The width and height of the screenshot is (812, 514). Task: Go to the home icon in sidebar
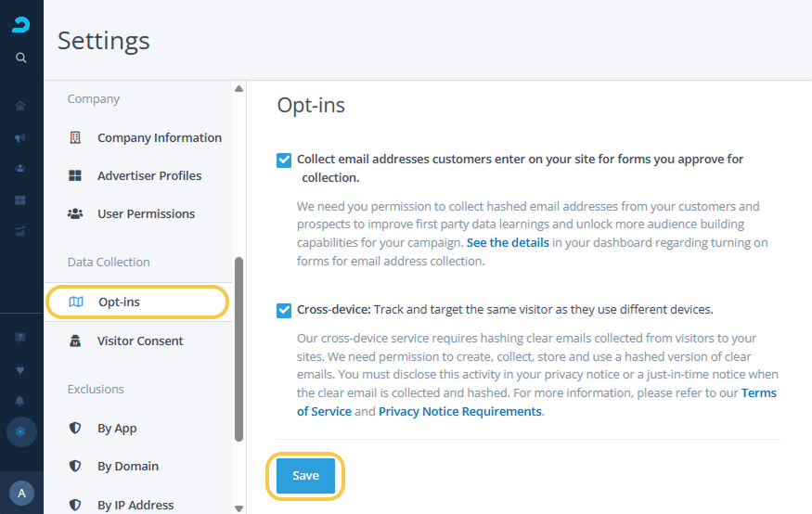tap(20, 106)
